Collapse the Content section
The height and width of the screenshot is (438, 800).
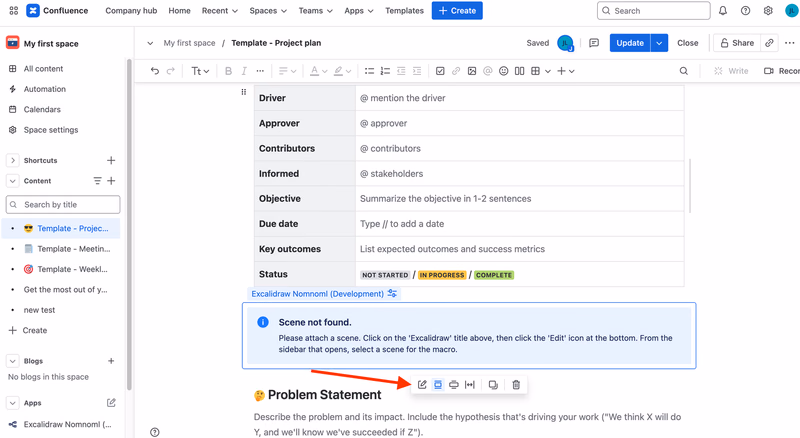tap(13, 181)
